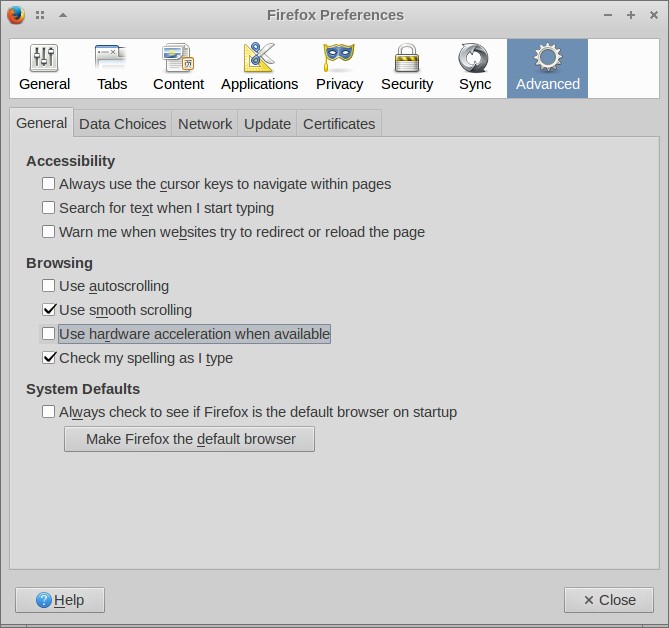Open the Privacy mask icon pane
Image resolution: width=669 pixels, height=628 pixels.
pos(339,59)
